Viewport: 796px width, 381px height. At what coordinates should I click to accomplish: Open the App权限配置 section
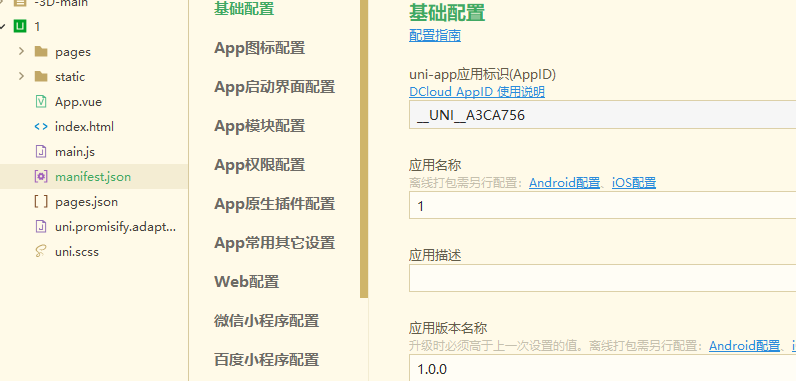(x=259, y=165)
